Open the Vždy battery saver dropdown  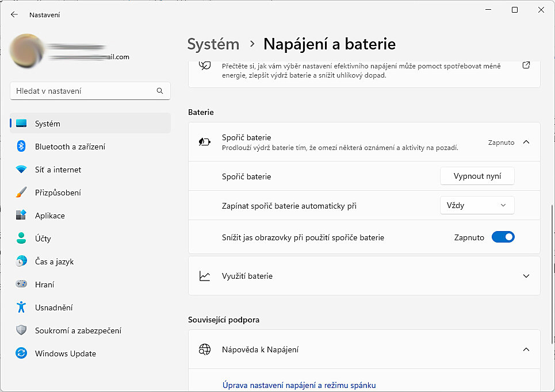[477, 205]
